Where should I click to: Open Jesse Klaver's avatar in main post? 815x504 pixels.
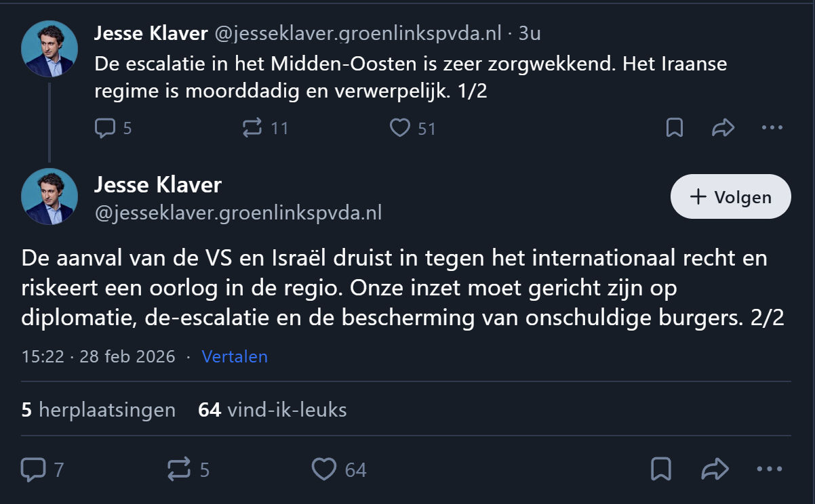pos(49,196)
